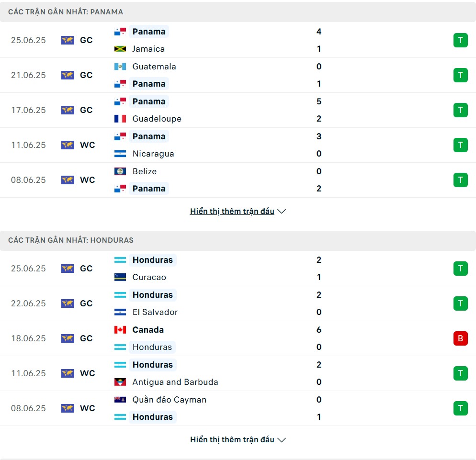
Task: Click the Guatemala flag icon
Action: pos(120,67)
